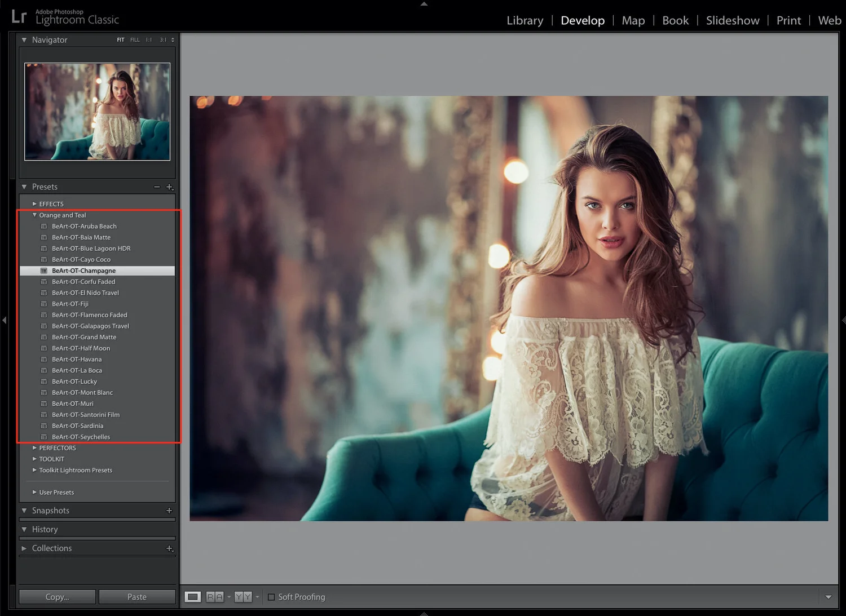Switch zoom to 1:1 in Navigator
The height and width of the screenshot is (616, 846).
click(148, 40)
